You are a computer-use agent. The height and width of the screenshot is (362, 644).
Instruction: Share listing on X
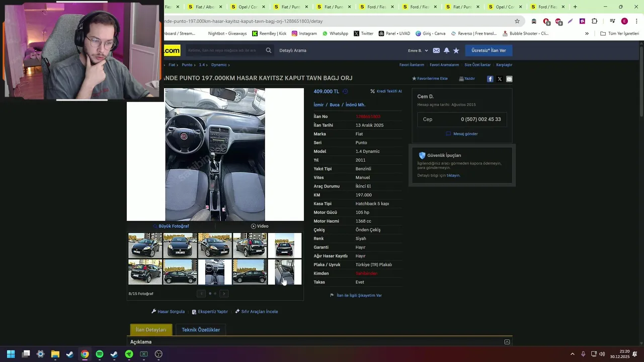[x=500, y=79]
